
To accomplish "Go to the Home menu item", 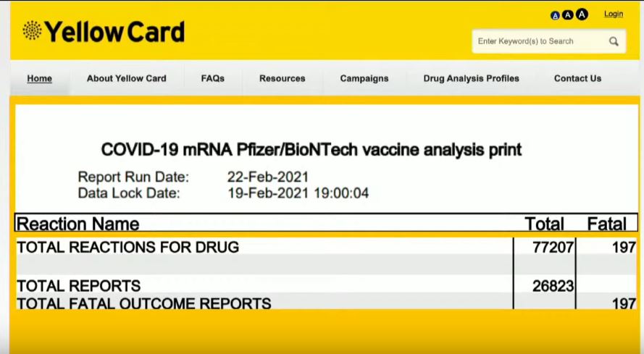I will click(39, 78).
